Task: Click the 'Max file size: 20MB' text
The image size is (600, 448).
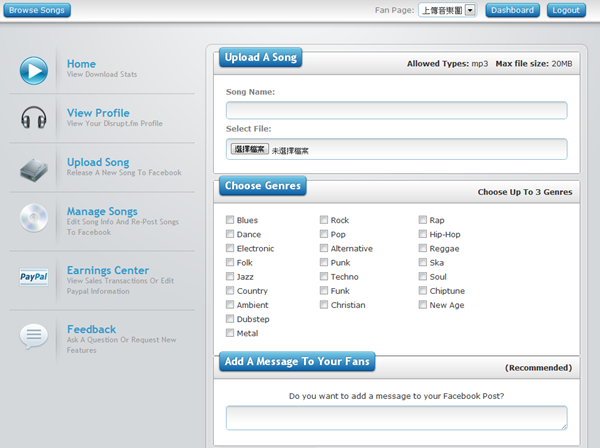Action: [534, 64]
